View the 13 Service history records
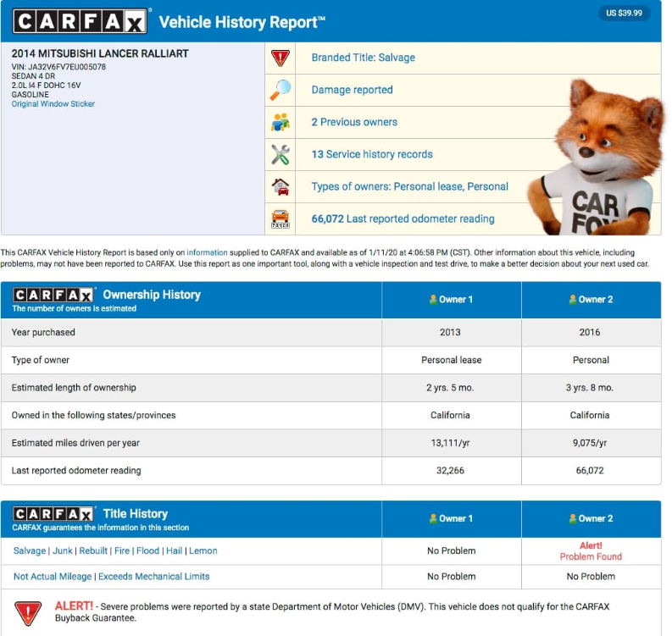 coord(372,154)
